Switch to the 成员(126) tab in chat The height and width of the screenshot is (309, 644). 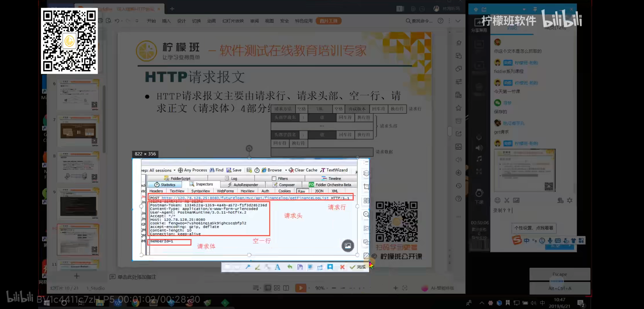[x=555, y=28]
